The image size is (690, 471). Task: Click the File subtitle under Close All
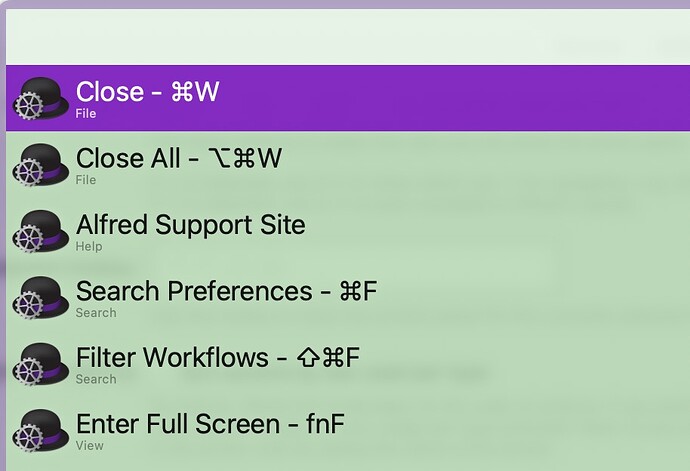[86, 180]
